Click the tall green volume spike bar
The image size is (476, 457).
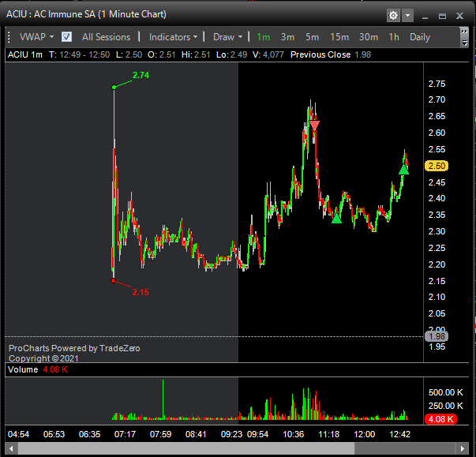pos(163,399)
